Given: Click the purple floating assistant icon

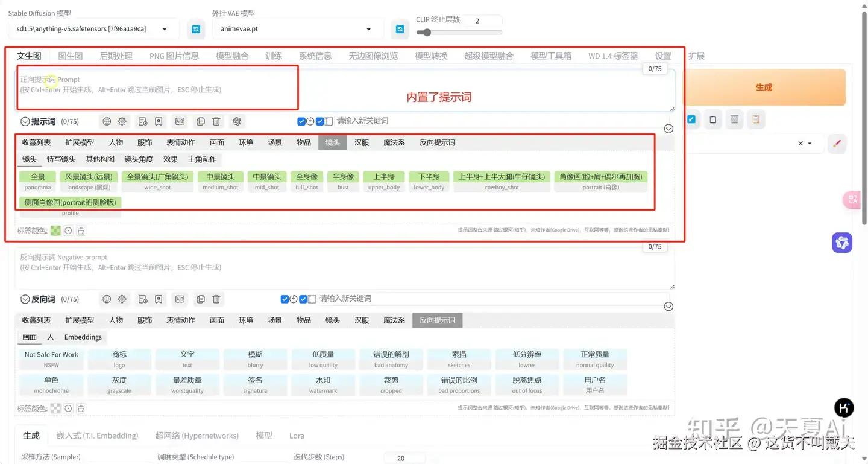Looking at the screenshot, I should point(842,243).
